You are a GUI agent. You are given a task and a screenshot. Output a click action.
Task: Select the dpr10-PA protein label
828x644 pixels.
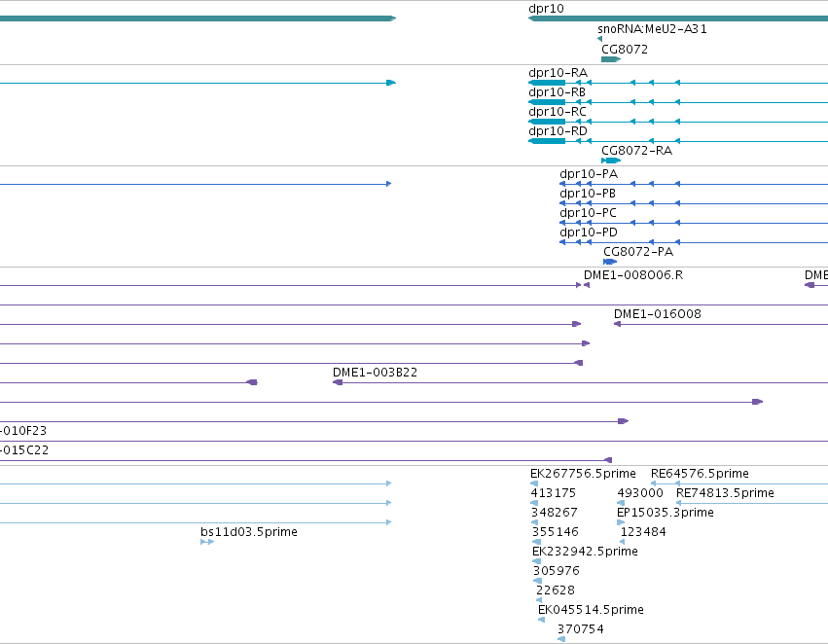(589, 174)
